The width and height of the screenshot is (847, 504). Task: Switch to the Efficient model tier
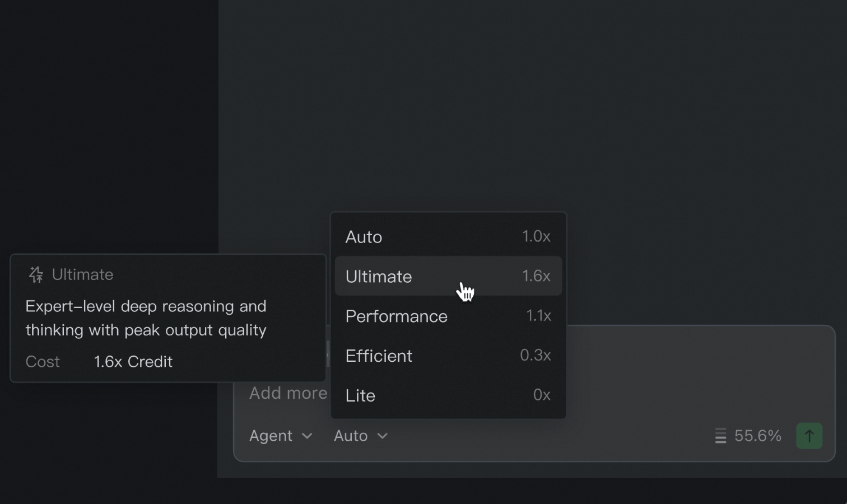click(448, 356)
